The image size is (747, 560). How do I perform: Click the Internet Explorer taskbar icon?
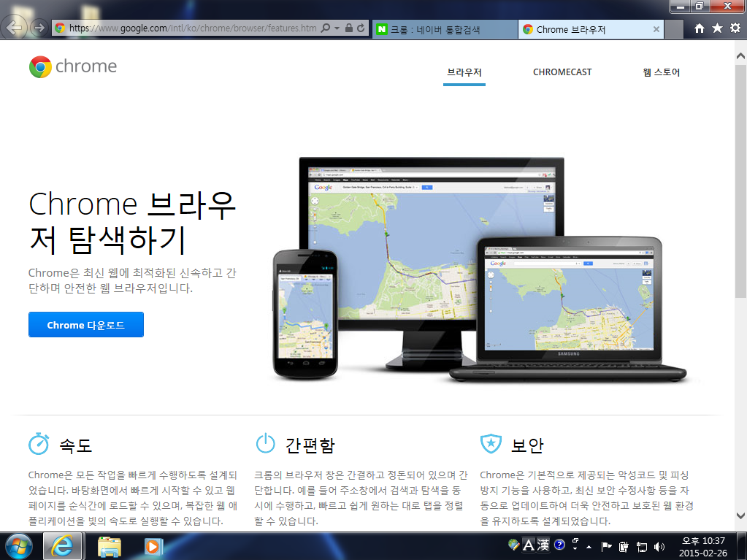(x=62, y=546)
